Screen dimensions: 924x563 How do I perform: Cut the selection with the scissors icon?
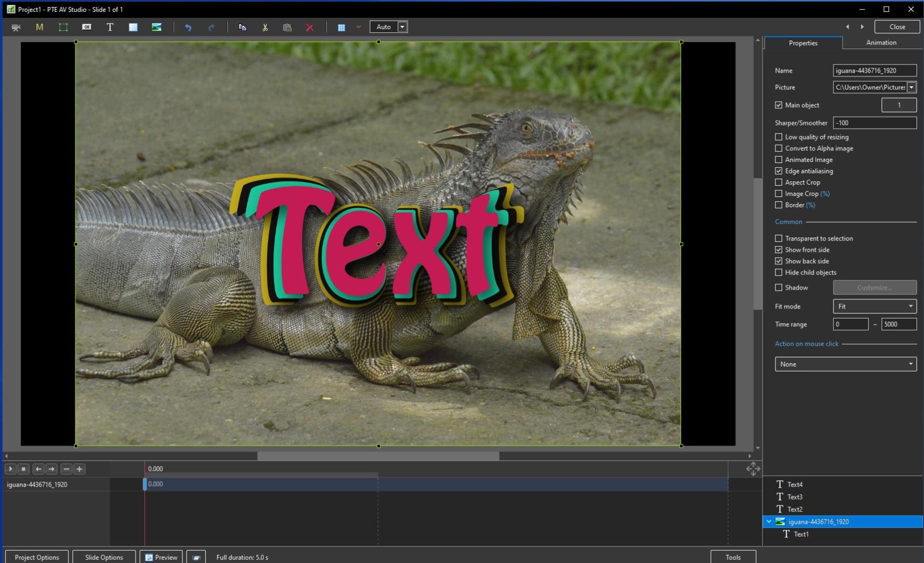[x=265, y=27]
